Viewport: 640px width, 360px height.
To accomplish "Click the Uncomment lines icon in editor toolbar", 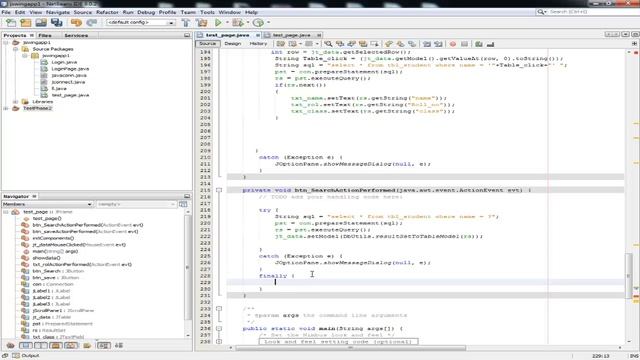I will coord(491,44).
